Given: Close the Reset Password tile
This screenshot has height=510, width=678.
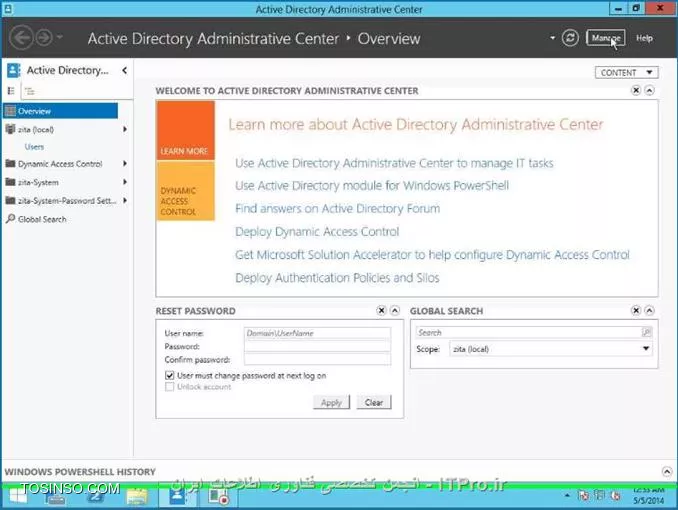Looking at the screenshot, I should click(x=381, y=311).
